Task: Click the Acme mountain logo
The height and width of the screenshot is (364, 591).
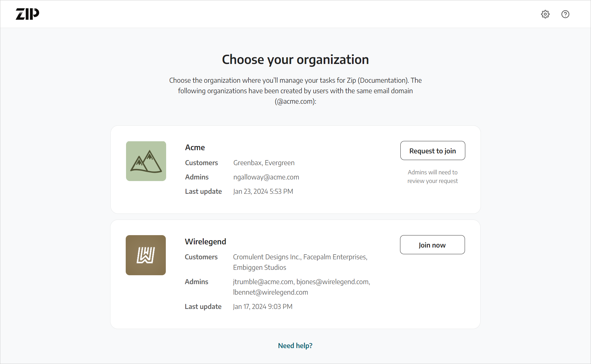Action: tap(146, 161)
